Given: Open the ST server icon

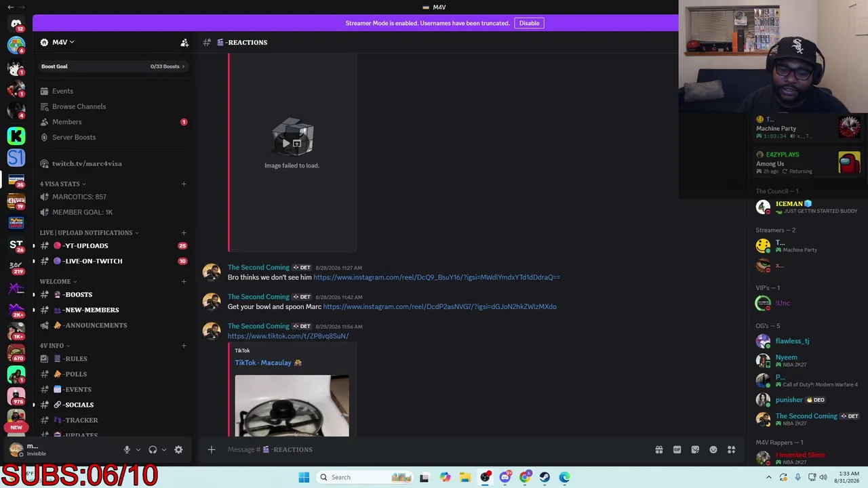Looking at the screenshot, I should pos(16,245).
